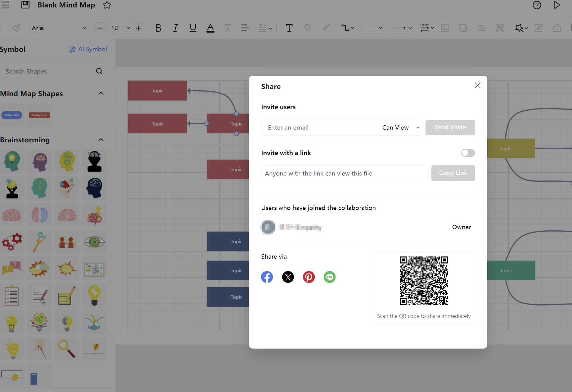This screenshot has width=572, height=392.
Task: Click the save file icon
Action: (25, 5)
